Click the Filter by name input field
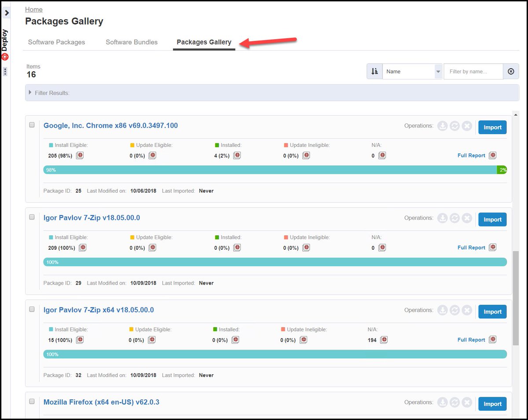Image resolution: width=528 pixels, height=420 pixels. point(473,71)
